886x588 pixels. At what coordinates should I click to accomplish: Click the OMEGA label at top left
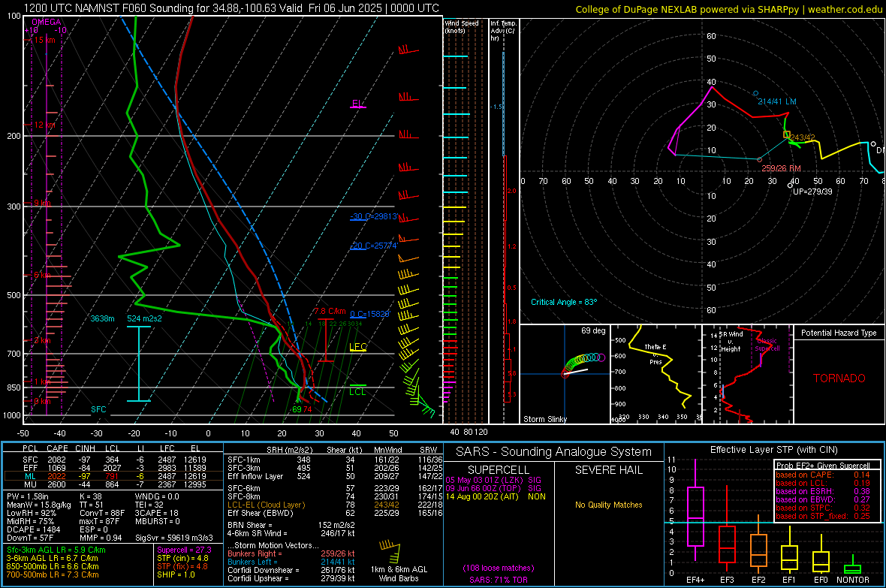tap(47, 22)
